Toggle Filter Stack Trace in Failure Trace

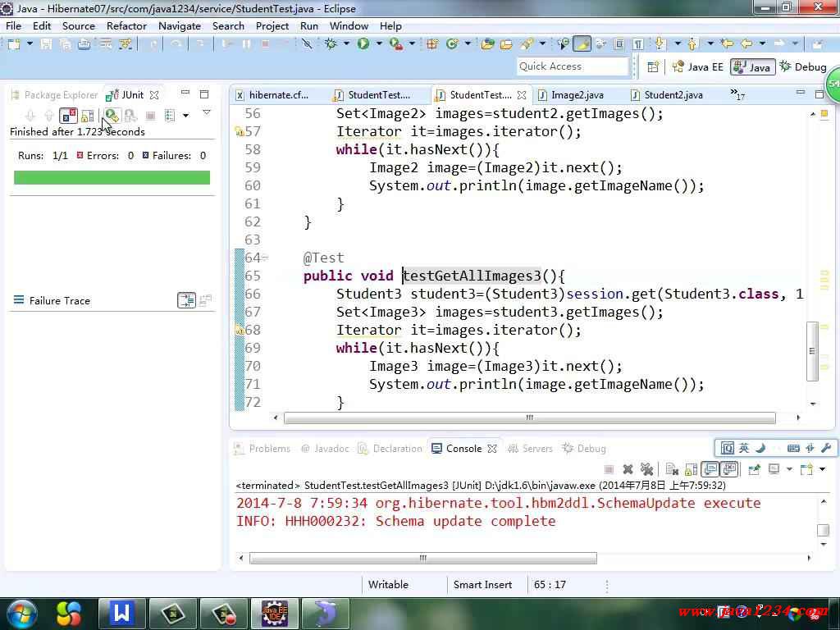(186, 300)
